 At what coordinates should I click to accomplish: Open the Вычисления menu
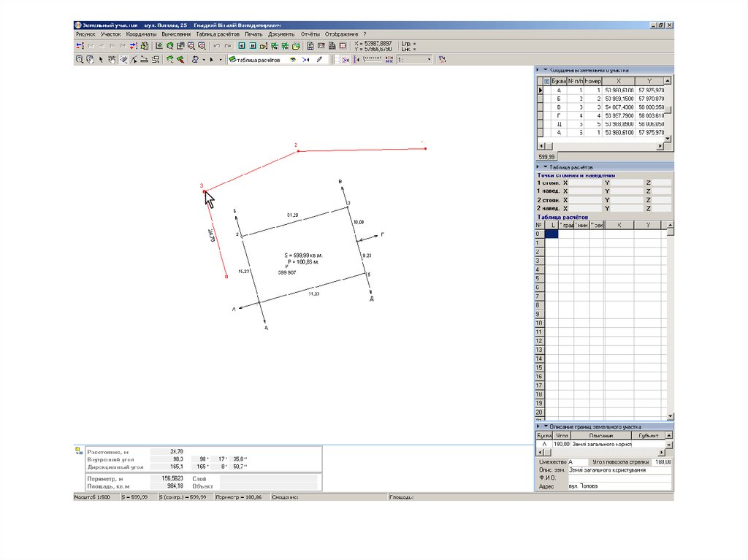(175, 34)
